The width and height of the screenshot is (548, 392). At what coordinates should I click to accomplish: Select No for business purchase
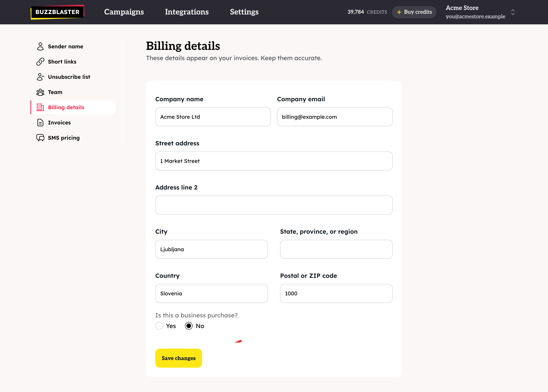coord(189,326)
